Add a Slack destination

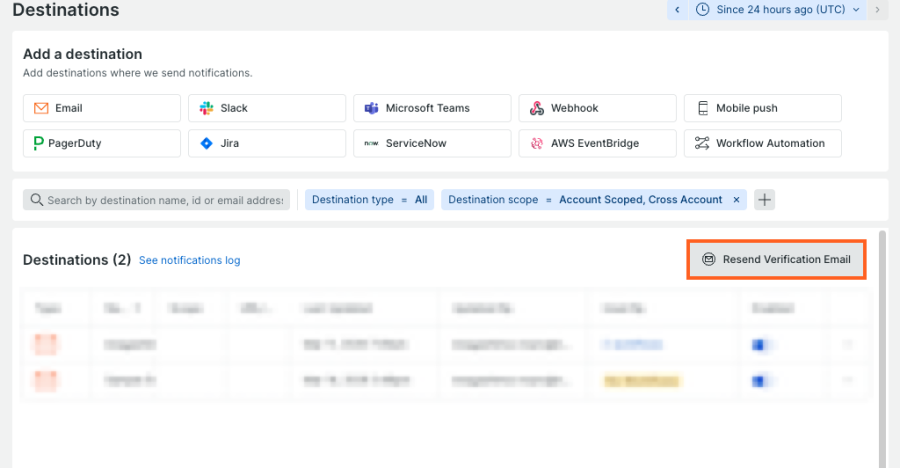[x=267, y=108]
